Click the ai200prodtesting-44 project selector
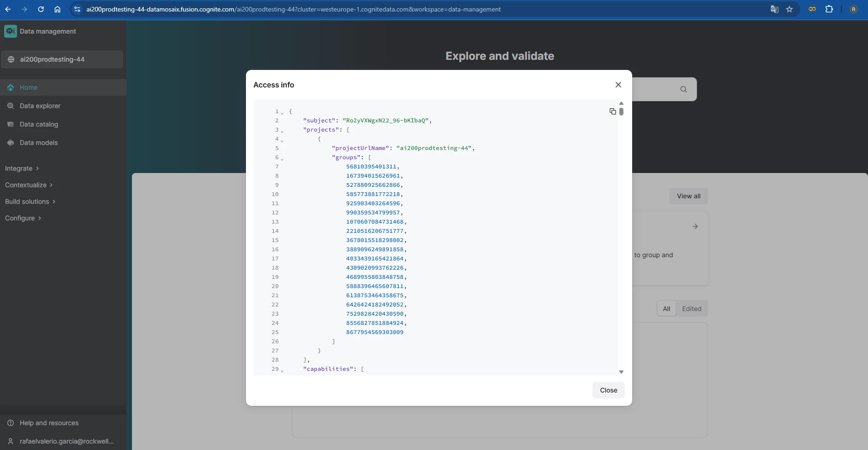The width and height of the screenshot is (868, 450). point(62,59)
